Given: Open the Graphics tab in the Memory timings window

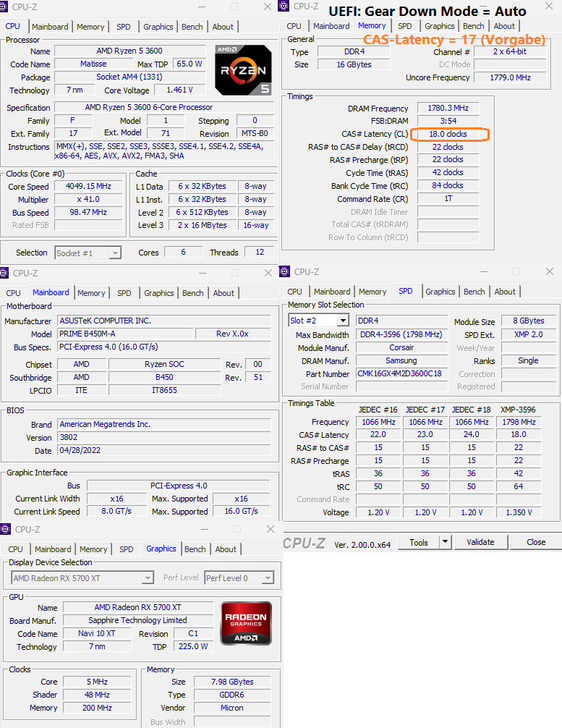Looking at the screenshot, I should (440, 26).
